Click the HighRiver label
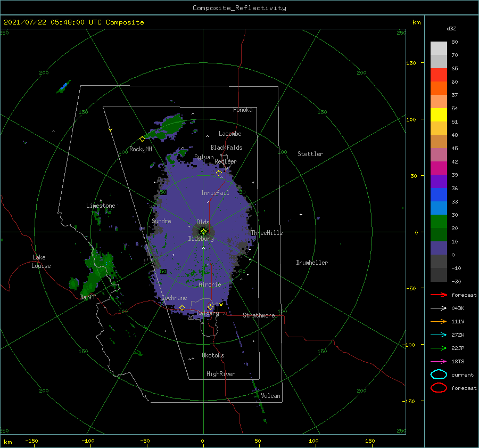 pos(221,374)
